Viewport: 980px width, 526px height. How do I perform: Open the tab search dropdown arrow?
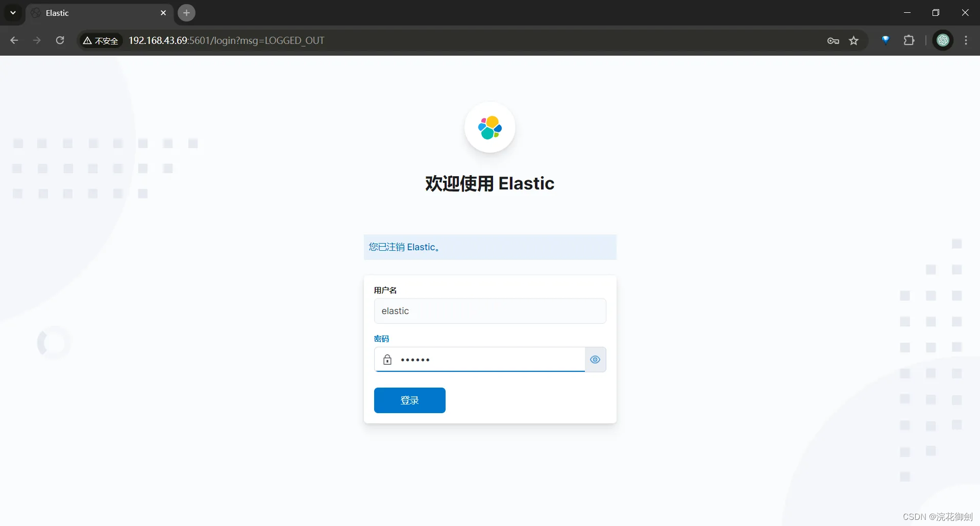pos(13,13)
